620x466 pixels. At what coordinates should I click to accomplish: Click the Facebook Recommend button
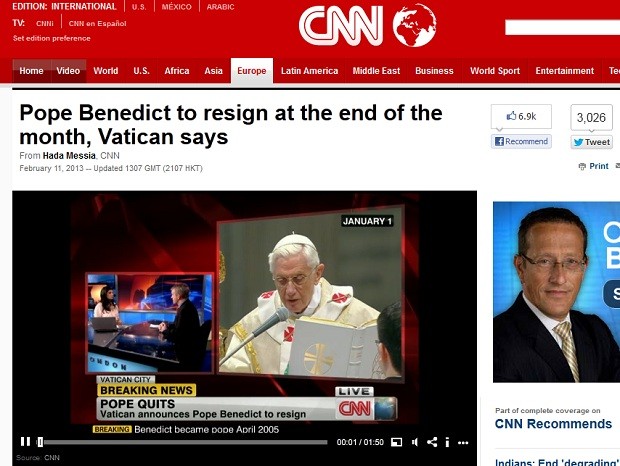521,141
